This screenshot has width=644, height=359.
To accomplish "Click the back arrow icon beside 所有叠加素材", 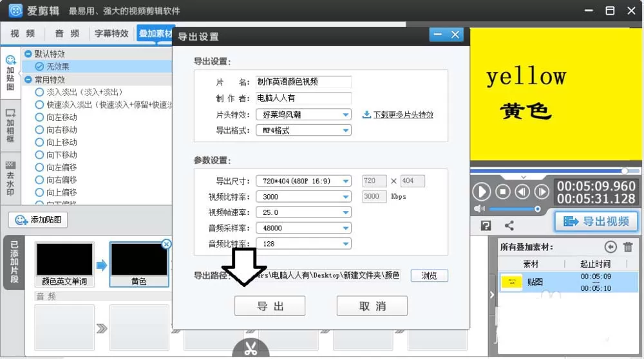I will tap(611, 246).
